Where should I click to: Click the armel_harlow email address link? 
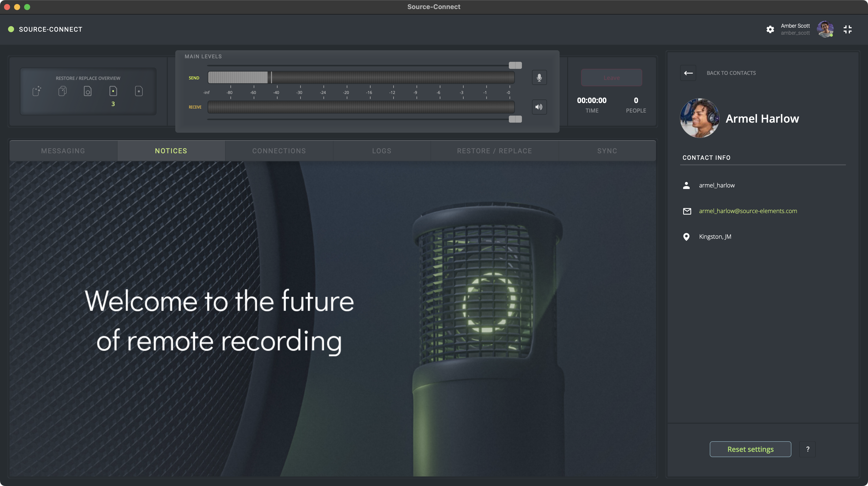coord(748,211)
